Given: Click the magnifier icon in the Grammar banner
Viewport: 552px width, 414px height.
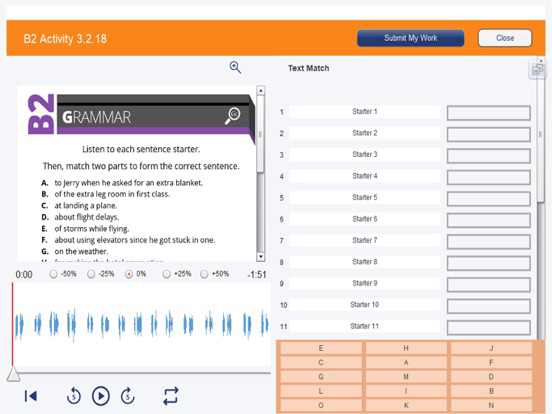Looking at the screenshot, I should click(233, 116).
